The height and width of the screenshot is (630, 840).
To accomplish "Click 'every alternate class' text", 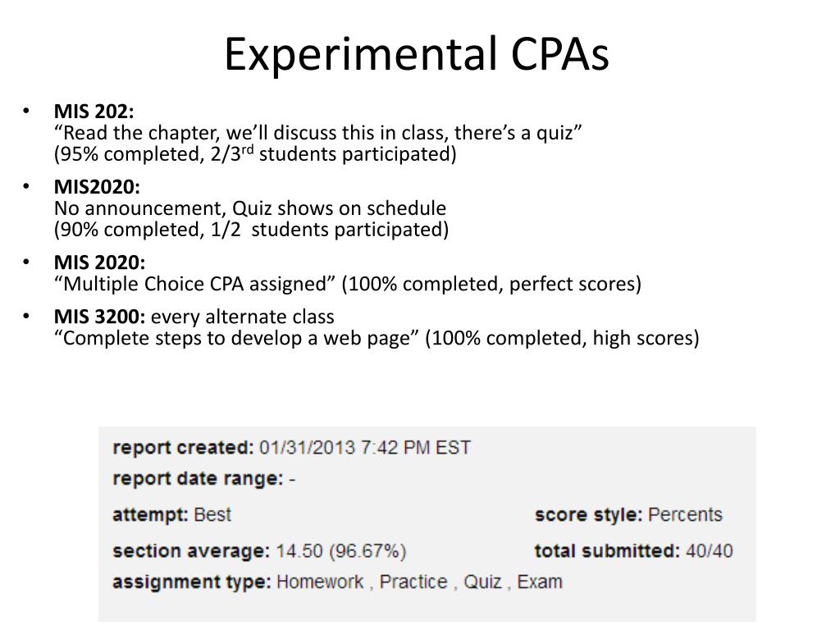I will [x=243, y=317].
